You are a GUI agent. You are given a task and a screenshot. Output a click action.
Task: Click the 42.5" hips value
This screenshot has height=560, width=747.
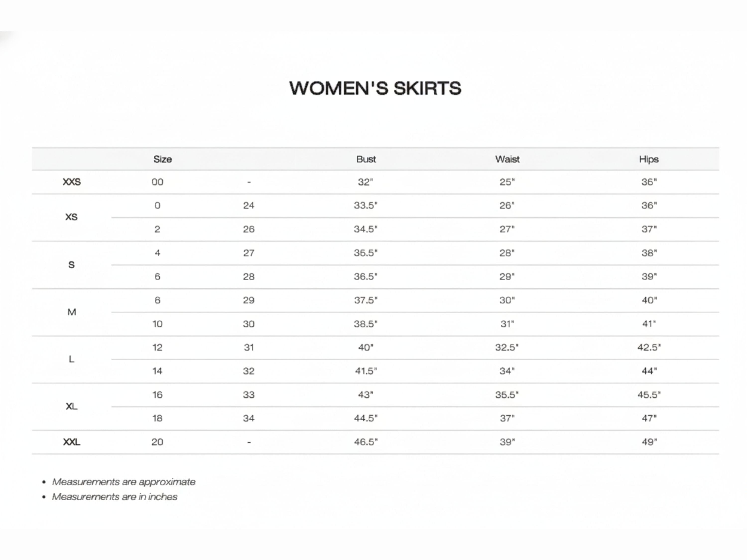(x=649, y=347)
